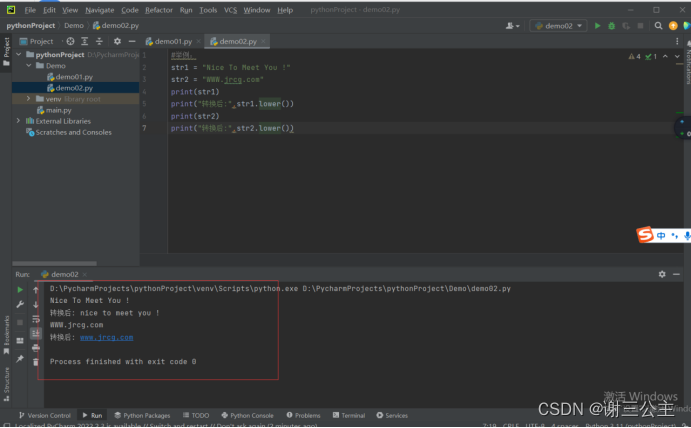
Task: Move up the stack trace arrow
Action: point(36,290)
